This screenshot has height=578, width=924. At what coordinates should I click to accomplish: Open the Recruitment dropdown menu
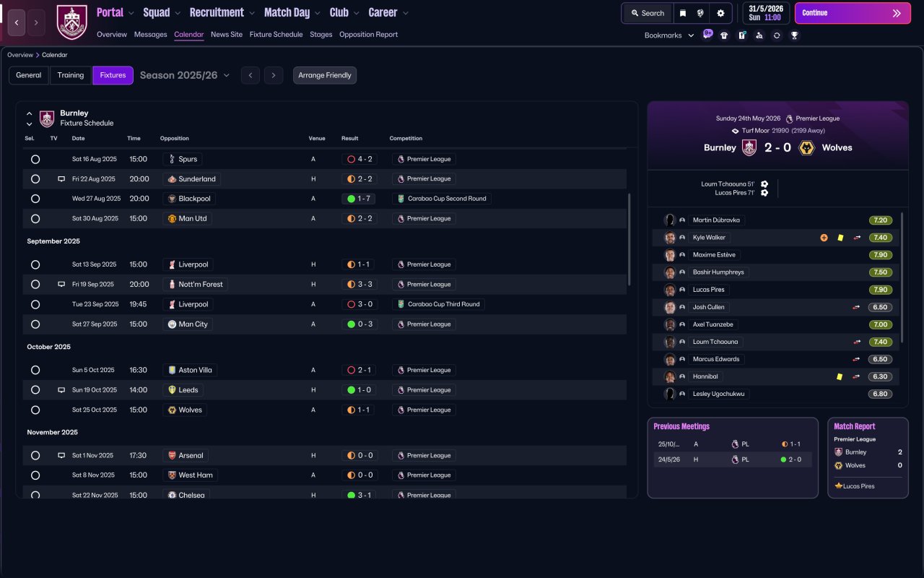click(222, 12)
